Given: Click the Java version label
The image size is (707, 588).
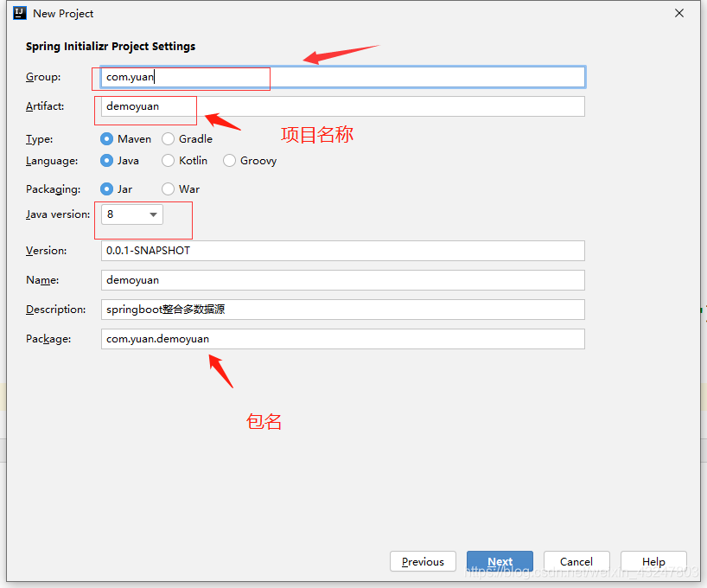Looking at the screenshot, I should point(58,214).
